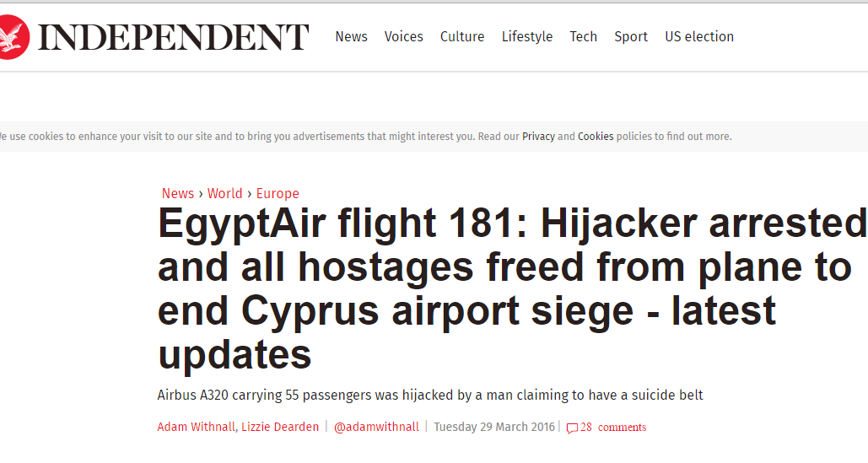The image size is (868, 463).
Task: Open the US election section
Action: (699, 37)
